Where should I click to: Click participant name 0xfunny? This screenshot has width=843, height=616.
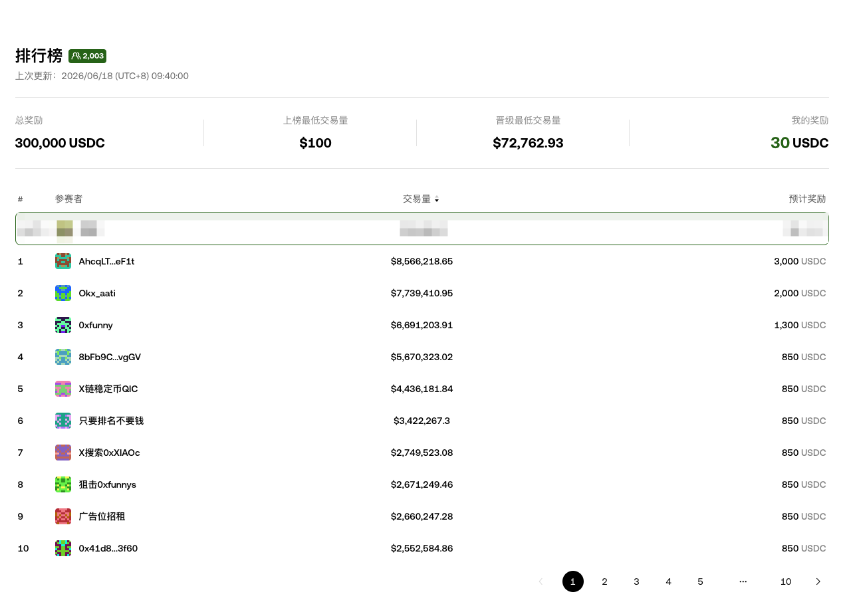pyautogui.click(x=96, y=325)
